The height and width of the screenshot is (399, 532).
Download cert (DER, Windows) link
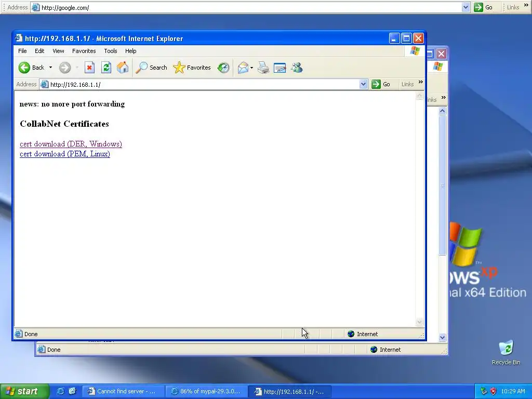(x=71, y=144)
